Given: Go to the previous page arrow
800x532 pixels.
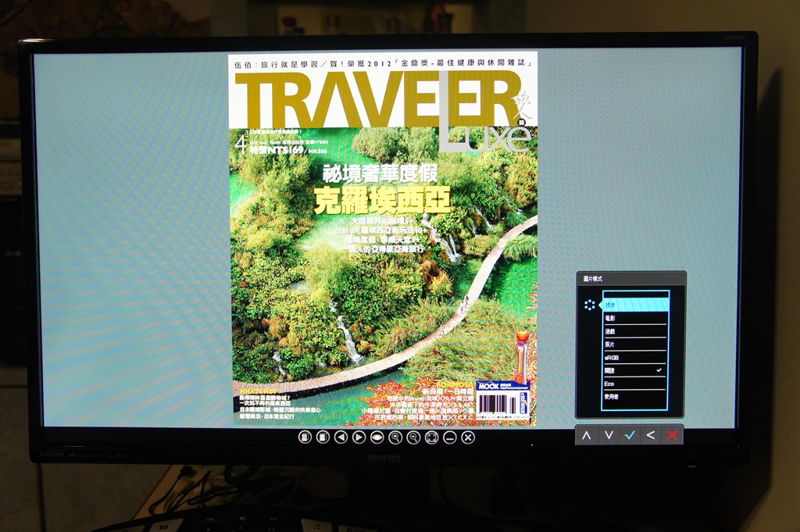Looking at the screenshot, I should [x=341, y=437].
